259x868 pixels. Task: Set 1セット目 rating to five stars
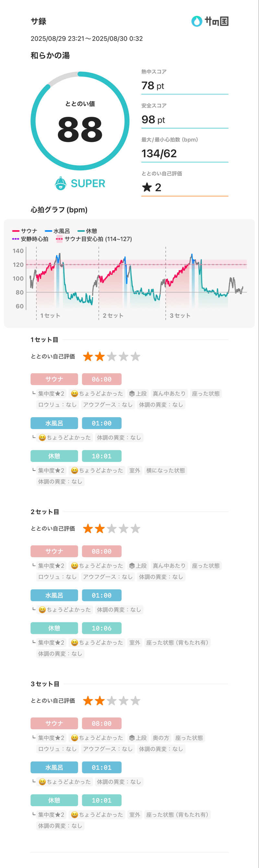pos(135,356)
